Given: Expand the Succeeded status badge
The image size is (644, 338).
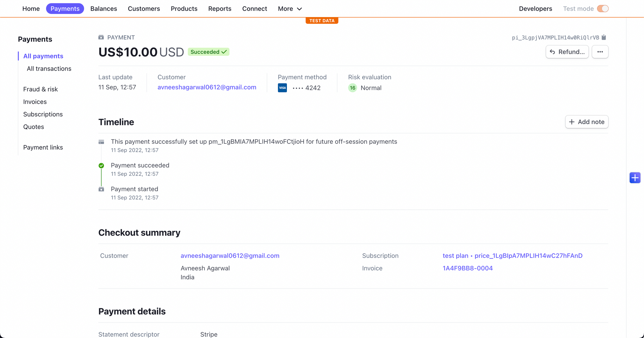Looking at the screenshot, I should click(208, 52).
